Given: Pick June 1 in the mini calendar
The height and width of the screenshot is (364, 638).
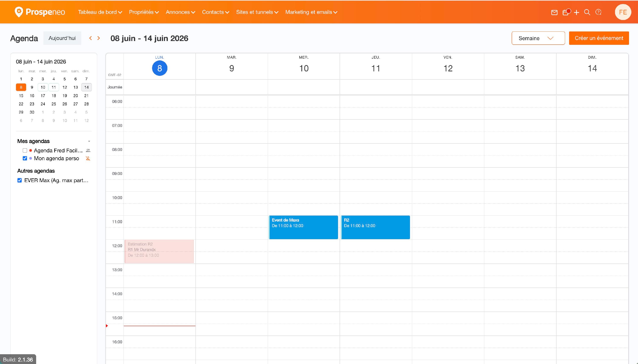Looking at the screenshot, I should point(21,79).
